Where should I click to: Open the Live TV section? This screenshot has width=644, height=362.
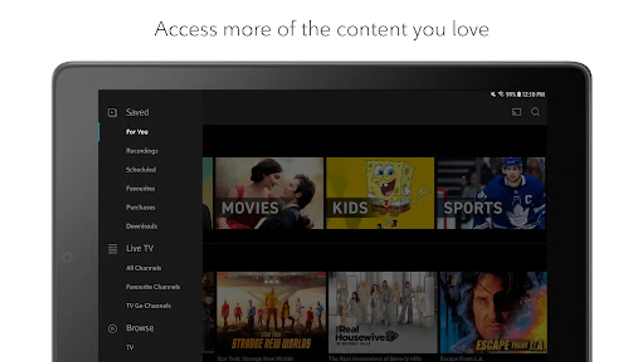tap(140, 249)
